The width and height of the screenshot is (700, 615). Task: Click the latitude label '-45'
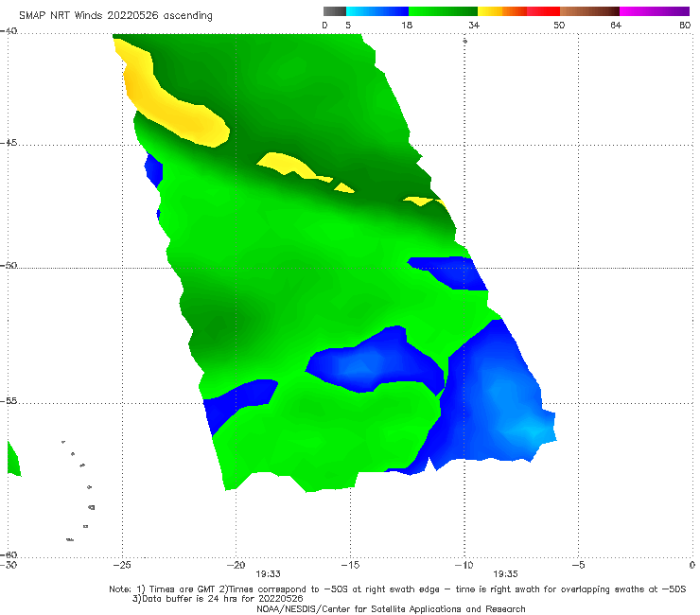click(x=9, y=143)
